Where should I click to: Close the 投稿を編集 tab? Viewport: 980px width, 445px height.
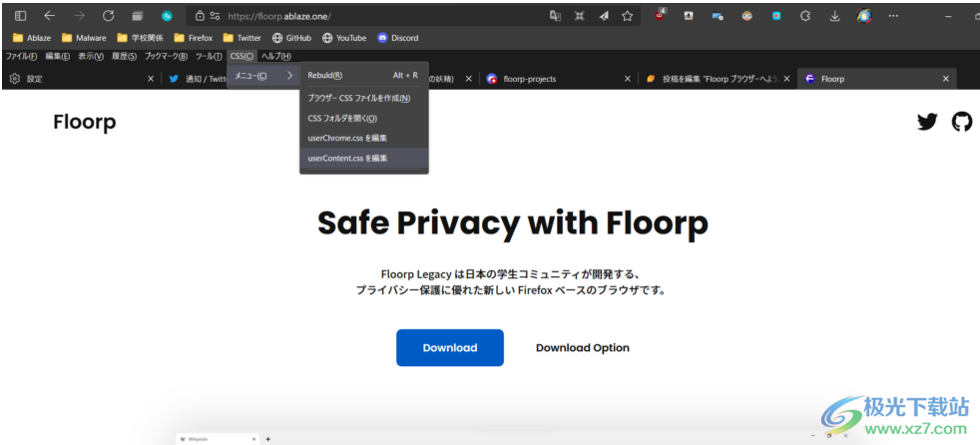click(786, 79)
